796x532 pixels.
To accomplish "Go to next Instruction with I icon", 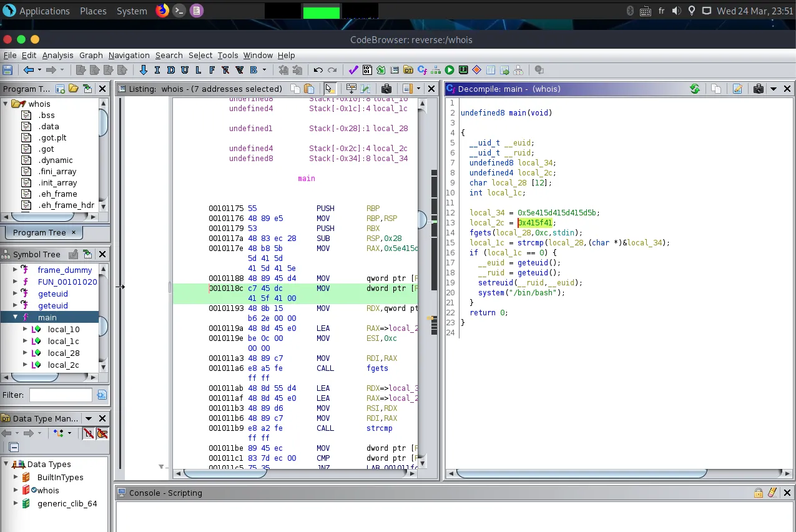I will [x=157, y=70].
